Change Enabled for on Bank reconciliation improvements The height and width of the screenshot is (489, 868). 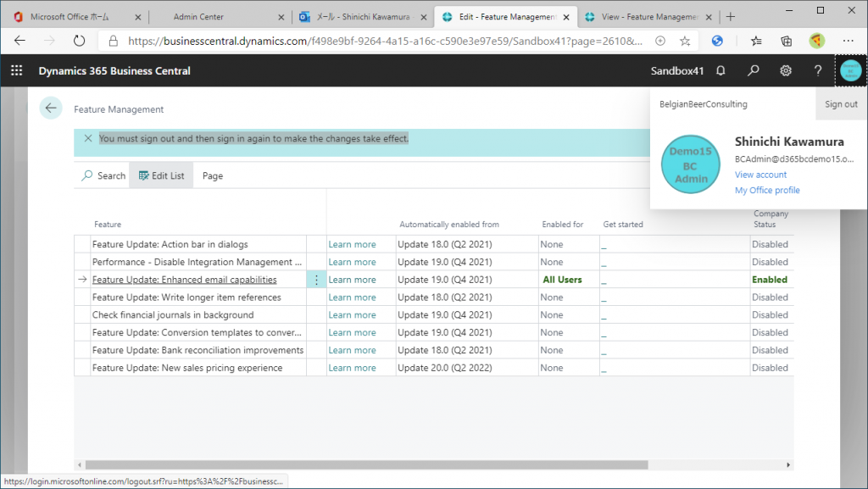click(x=569, y=351)
